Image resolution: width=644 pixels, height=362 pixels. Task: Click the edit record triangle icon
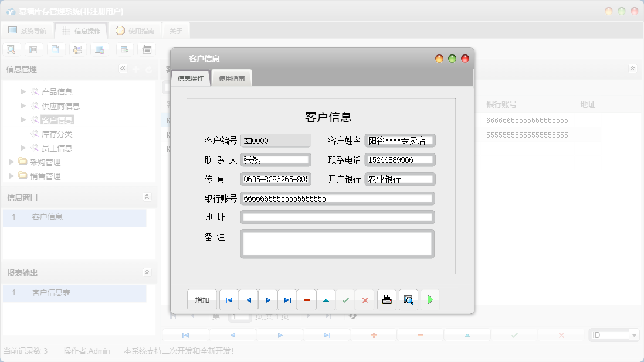[x=326, y=299]
